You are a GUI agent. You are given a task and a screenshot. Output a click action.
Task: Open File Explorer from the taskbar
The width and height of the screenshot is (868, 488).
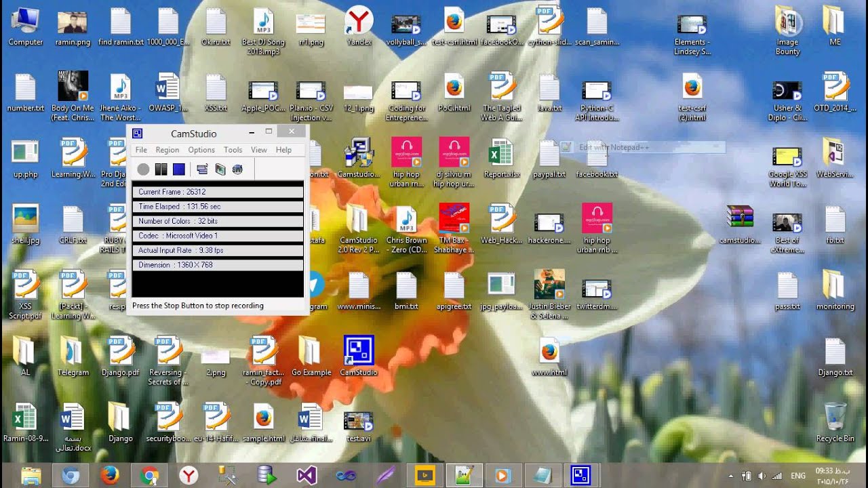click(31, 476)
